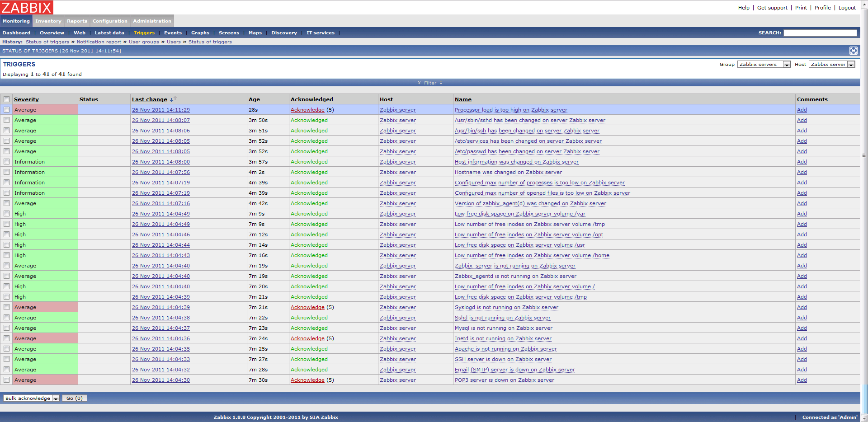Open the Graphs submenu item

tap(200, 33)
